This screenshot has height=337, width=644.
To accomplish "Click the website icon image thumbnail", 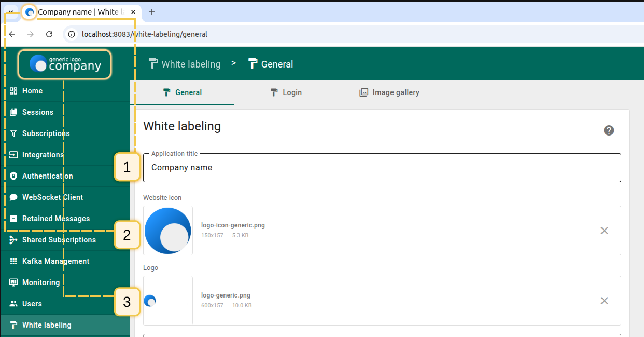I will 168,231.
